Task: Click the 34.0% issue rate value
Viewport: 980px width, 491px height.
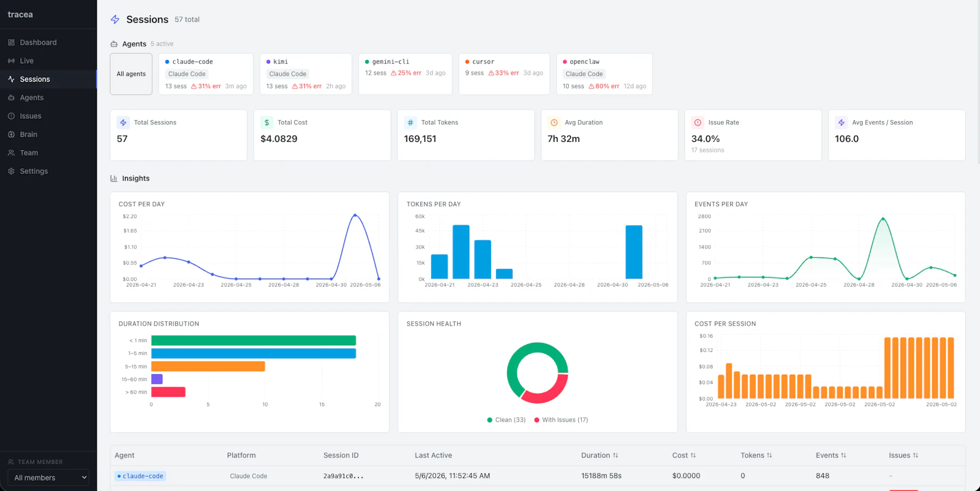Action: click(x=706, y=139)
